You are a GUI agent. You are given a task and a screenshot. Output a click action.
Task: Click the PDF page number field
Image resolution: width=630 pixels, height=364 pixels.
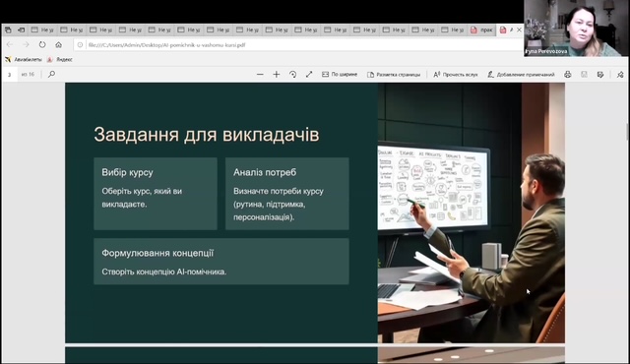pyautogui.click(x=10, y=74)
